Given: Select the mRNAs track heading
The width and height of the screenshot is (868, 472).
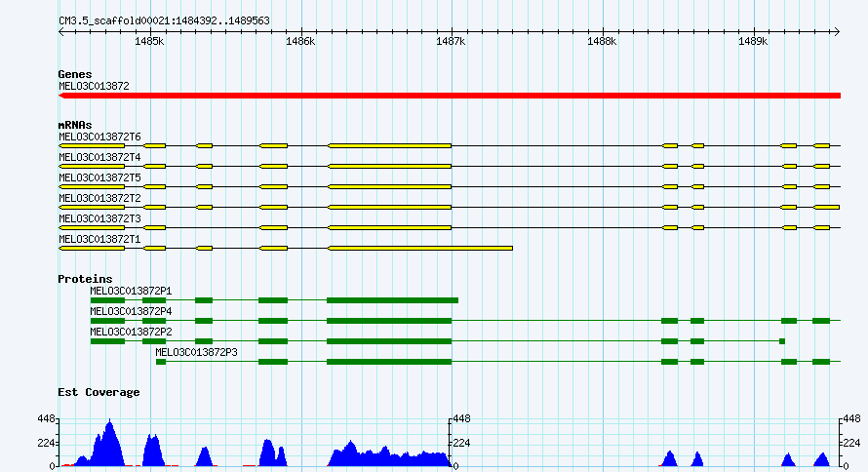Looking at the screenshot, I should (x=75, y=125).
